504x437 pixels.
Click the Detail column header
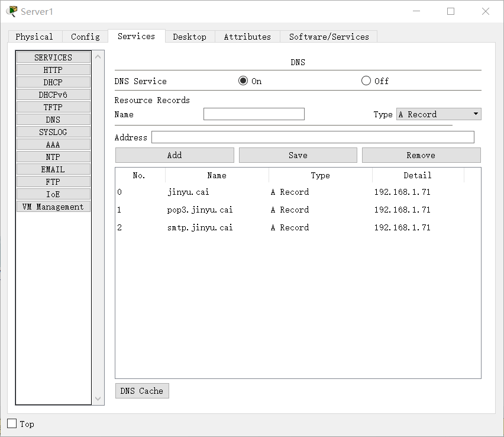tap(418, 175)
